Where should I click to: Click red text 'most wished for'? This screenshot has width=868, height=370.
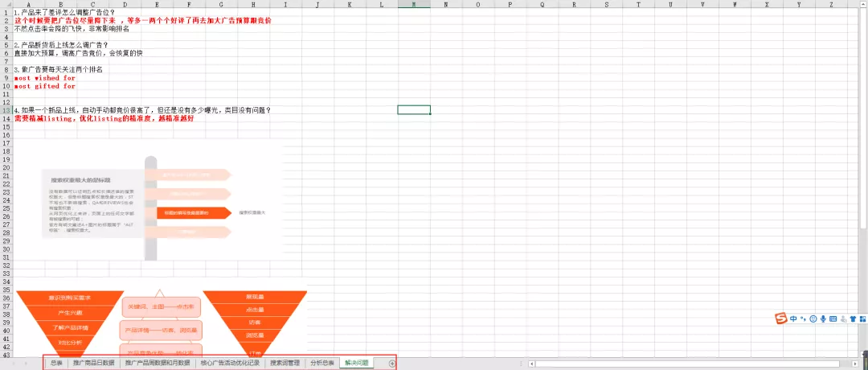pos(45,78)
